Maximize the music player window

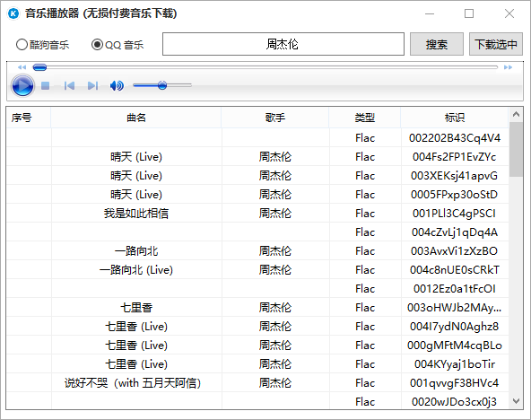pyautogui.click(x=469, y=13)
